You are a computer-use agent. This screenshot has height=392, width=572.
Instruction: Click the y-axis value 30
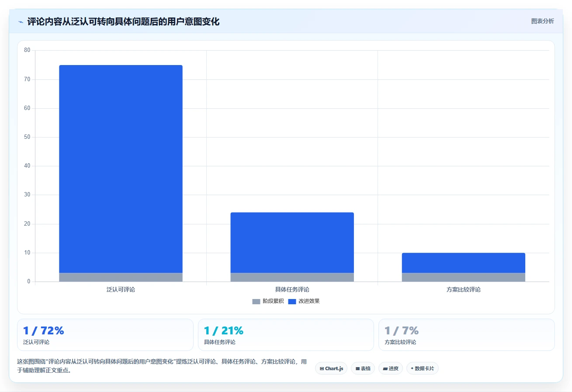[x=27, y=195]
